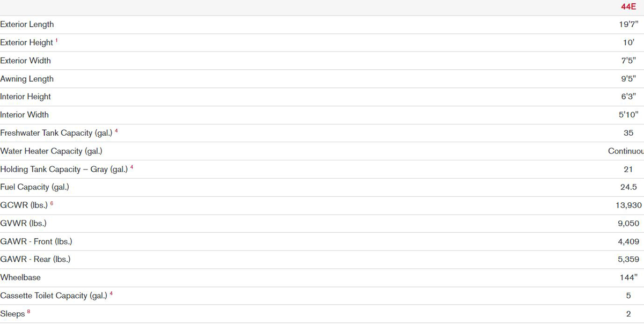Click the Water Heater Capacity label

click(51, 151)
